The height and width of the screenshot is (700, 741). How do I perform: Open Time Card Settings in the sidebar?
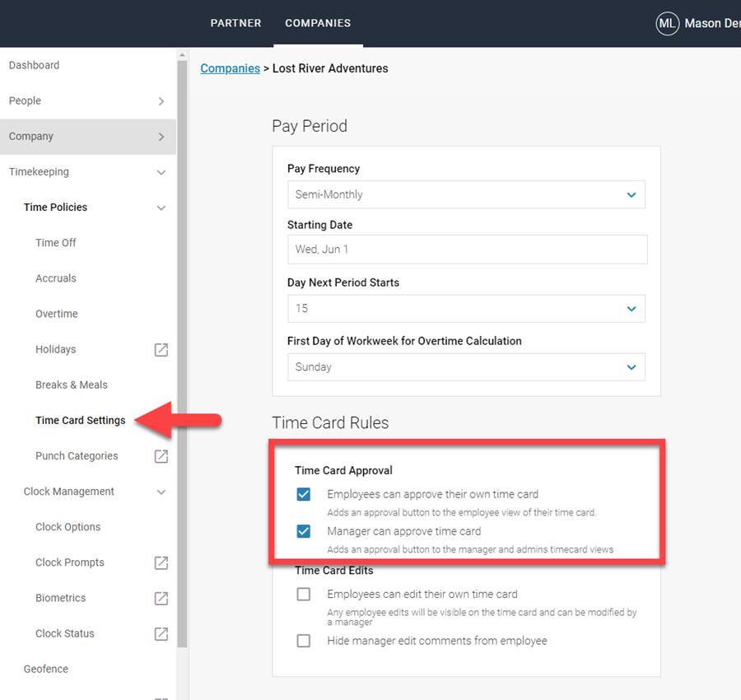80,420
